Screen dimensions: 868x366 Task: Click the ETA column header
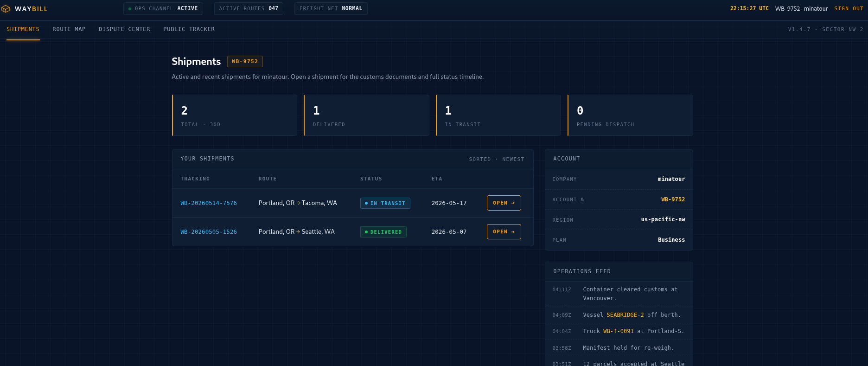(x=437, y=179)
